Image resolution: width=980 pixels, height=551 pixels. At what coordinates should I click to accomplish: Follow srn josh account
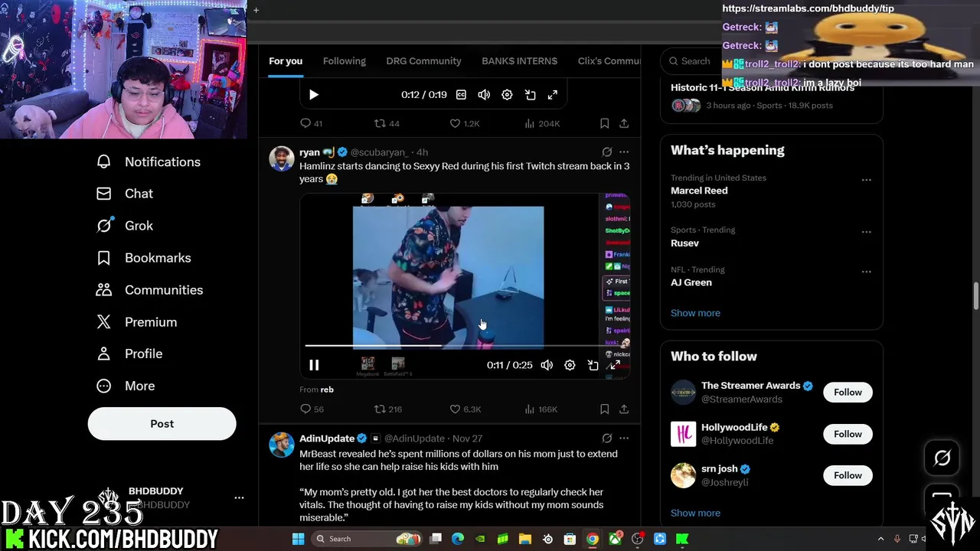point(848,475)
